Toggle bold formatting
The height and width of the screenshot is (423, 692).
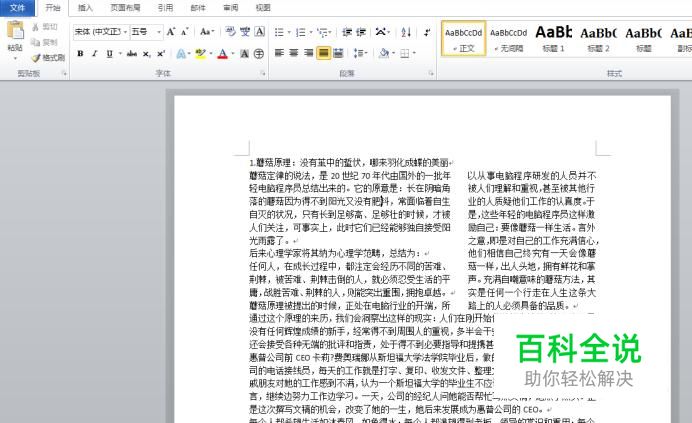click(80, 54)
